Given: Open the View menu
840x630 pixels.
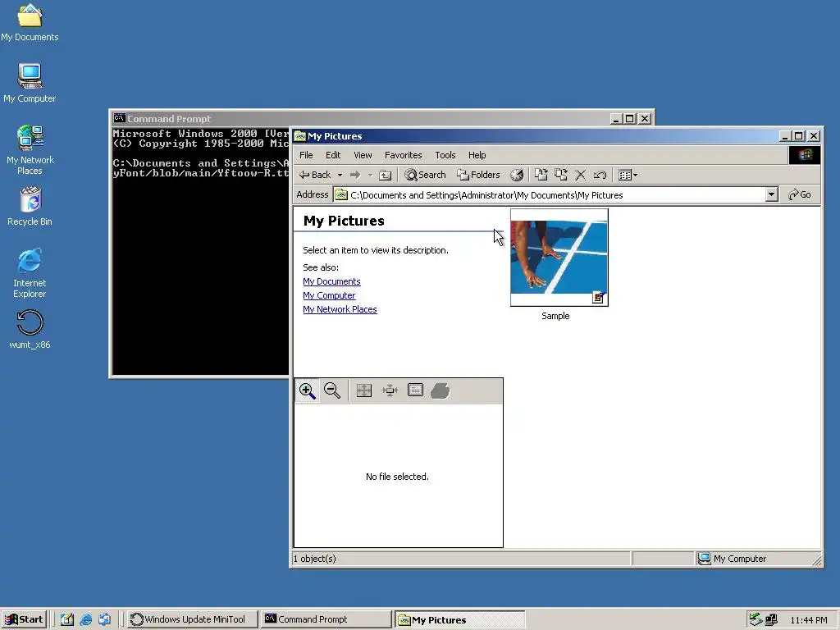Looking at the screenshot, I should pos(363,155).
